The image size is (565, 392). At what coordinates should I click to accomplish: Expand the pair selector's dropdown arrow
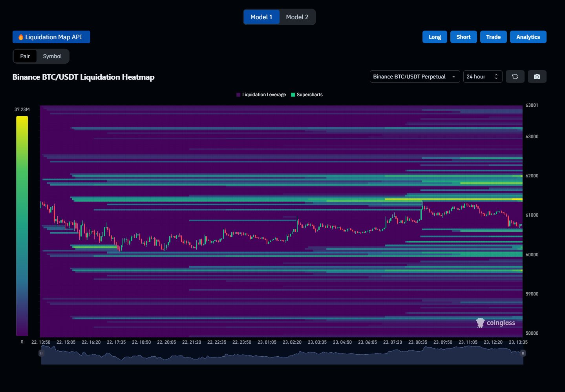[453, 77]
